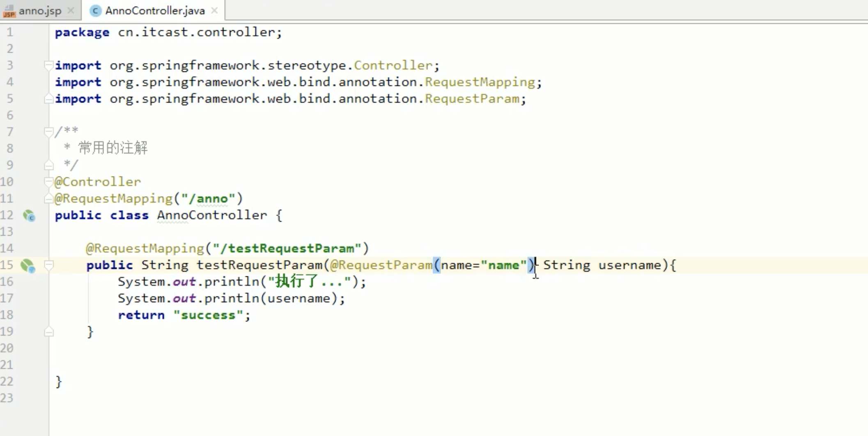The width and height of the screenshot is (868, 436).
Task: Click RequestMapping in the import on line 4
Action: [x=480, y=82]
